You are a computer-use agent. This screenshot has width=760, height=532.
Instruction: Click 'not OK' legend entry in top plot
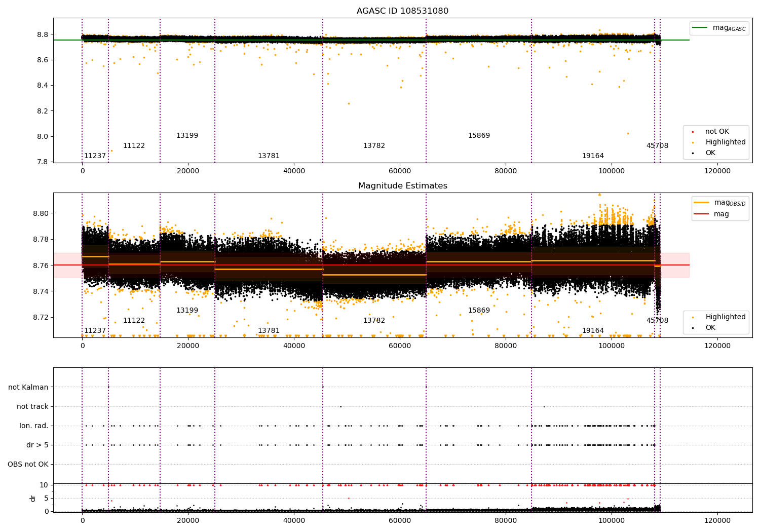[717, 132]
